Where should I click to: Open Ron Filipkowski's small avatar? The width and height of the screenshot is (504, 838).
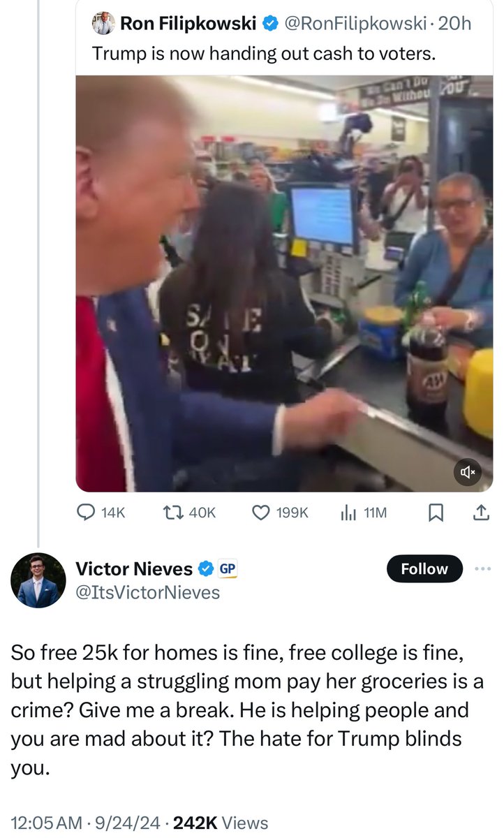coord(103,24)
